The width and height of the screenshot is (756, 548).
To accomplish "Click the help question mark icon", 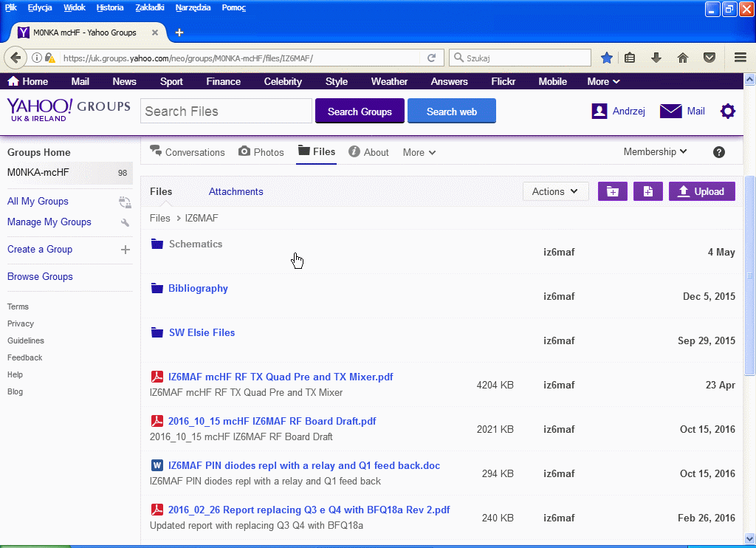I will pyautogui.click(x=719, y=152).
